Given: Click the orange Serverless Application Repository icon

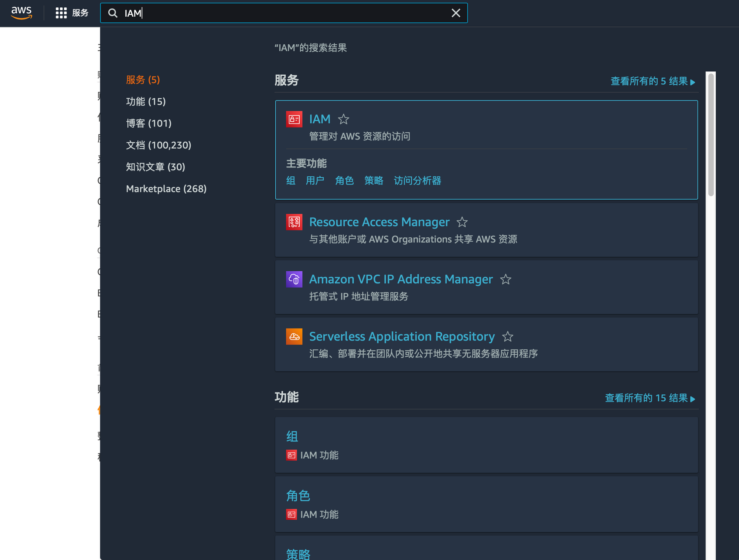Looking at the screenshot, I should pos(294,336).
